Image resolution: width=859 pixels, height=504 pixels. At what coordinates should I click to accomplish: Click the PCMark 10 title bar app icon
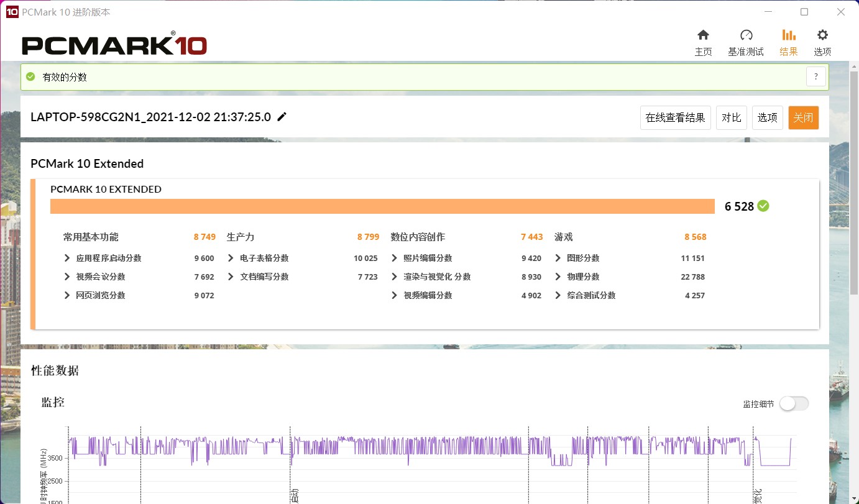click(x=12, y=12)
